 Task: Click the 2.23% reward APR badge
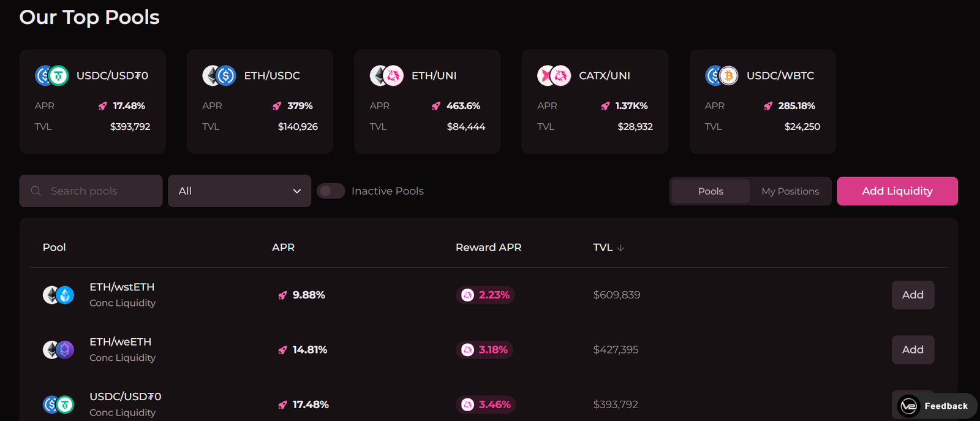point(486,295)
